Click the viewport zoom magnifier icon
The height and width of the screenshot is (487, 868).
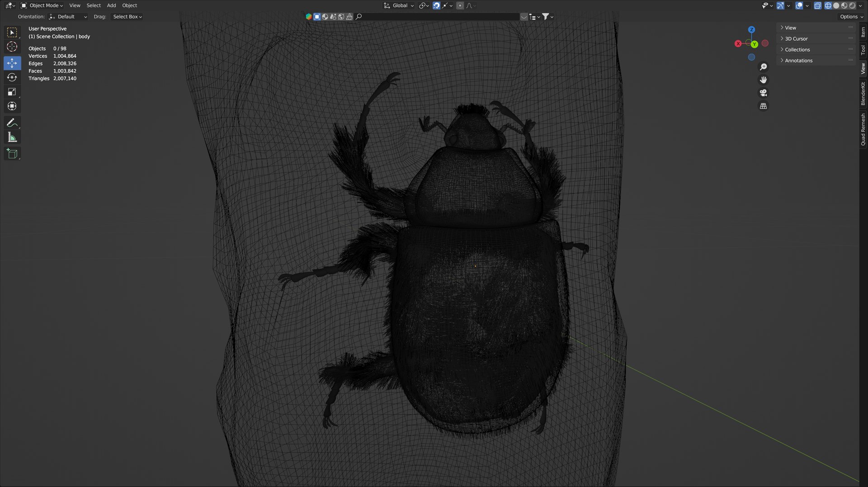(x=763, y=67)
